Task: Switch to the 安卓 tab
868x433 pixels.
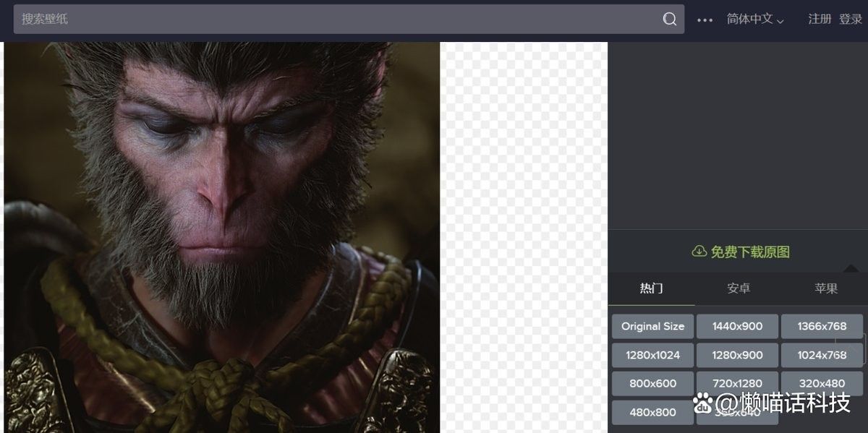Action: [x=739, y=288]
